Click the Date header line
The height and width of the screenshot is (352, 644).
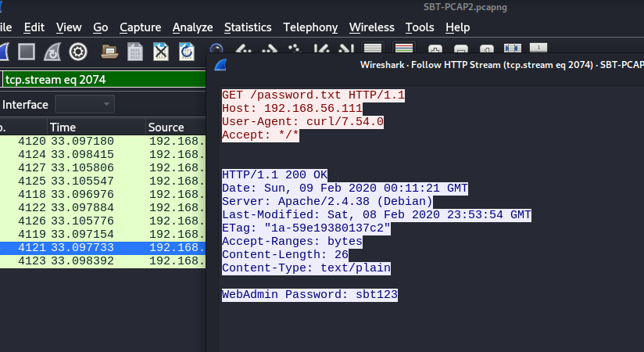pyautogui.click(x=345, y=189)
